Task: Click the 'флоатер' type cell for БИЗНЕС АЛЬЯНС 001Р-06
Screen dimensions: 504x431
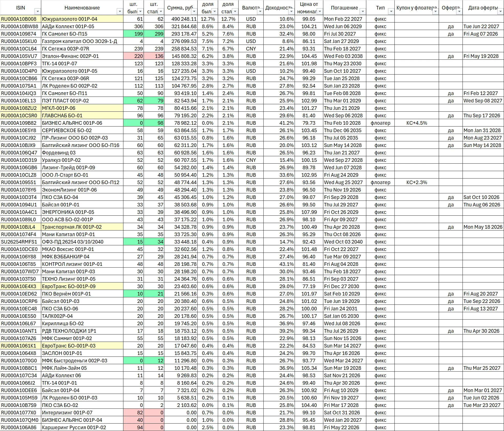Action: tap(380, 123)
